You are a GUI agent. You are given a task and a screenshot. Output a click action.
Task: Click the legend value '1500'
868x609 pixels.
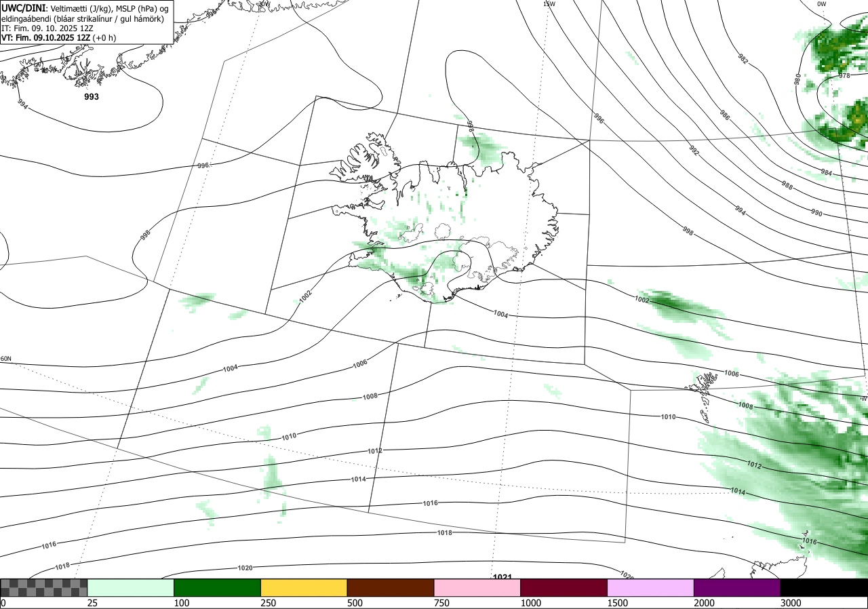pos(617,603)
